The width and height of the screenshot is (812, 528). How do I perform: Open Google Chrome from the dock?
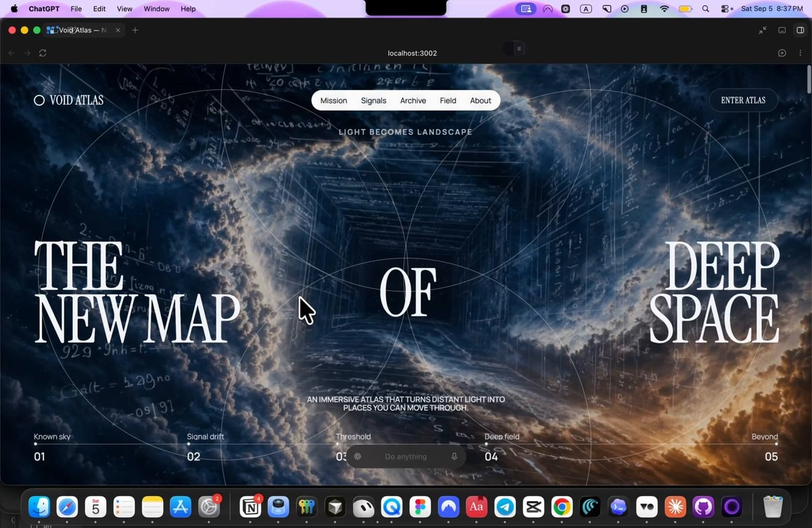coord(561,506)
